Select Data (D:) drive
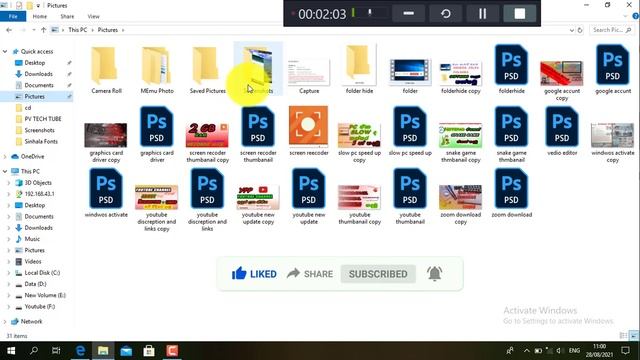Image resolution: width=640 pixels, height=360 pixels. coord(35,284)
